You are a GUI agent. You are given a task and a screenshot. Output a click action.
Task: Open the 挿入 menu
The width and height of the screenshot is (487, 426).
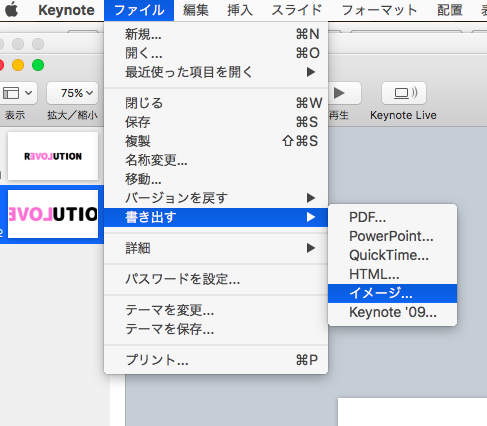tap(240, 10)
